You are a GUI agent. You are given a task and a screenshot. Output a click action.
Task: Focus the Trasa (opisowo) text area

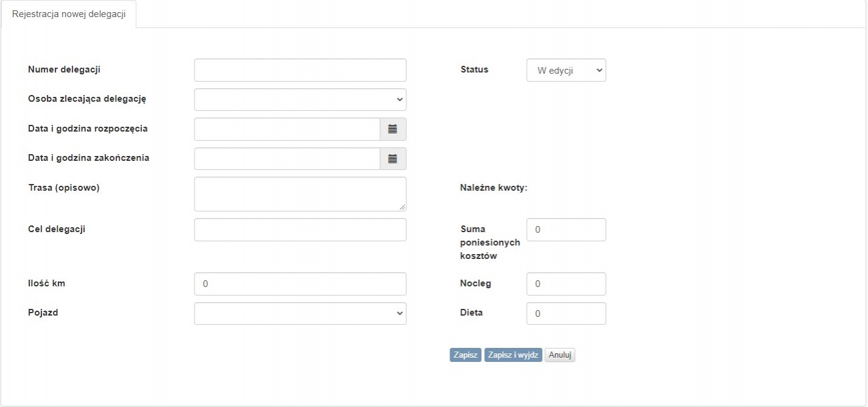[300, 194]
